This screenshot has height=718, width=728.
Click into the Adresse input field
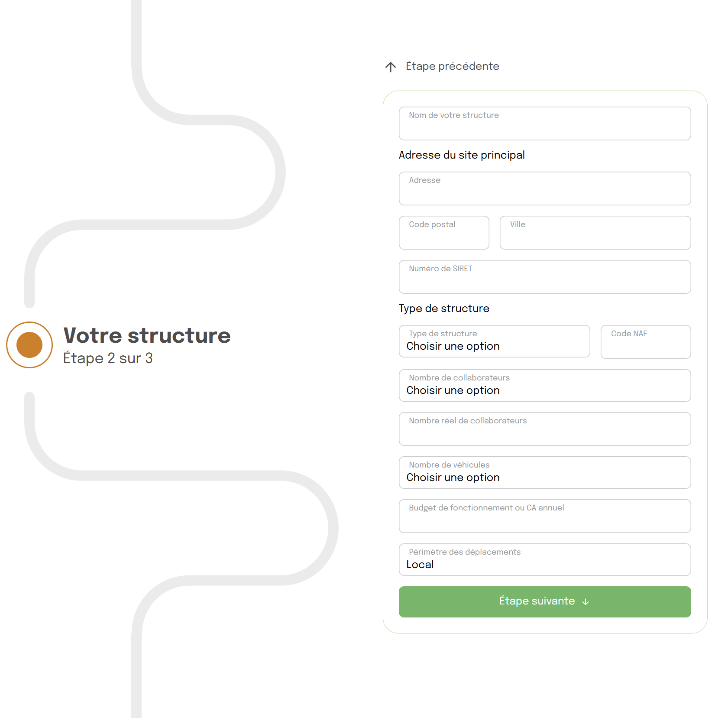544,189
